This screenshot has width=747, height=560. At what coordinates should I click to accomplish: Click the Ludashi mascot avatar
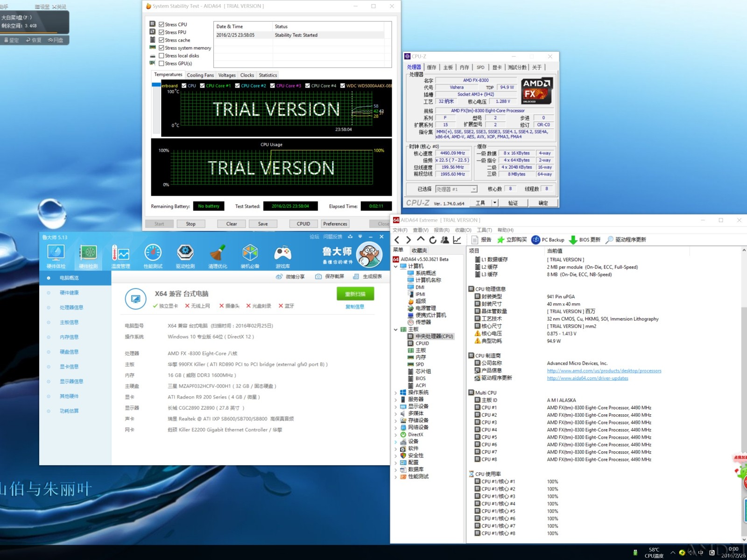pos(369,255)
